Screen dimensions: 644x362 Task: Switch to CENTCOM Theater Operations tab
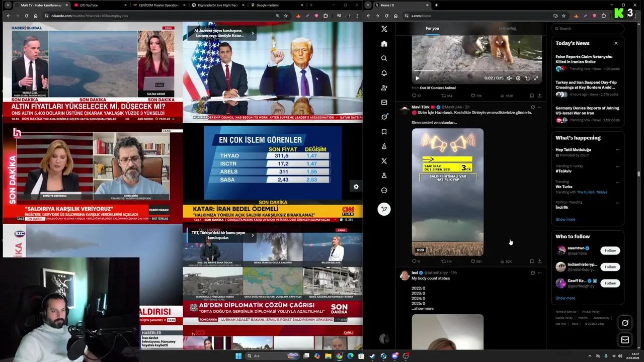coord(159,5)
